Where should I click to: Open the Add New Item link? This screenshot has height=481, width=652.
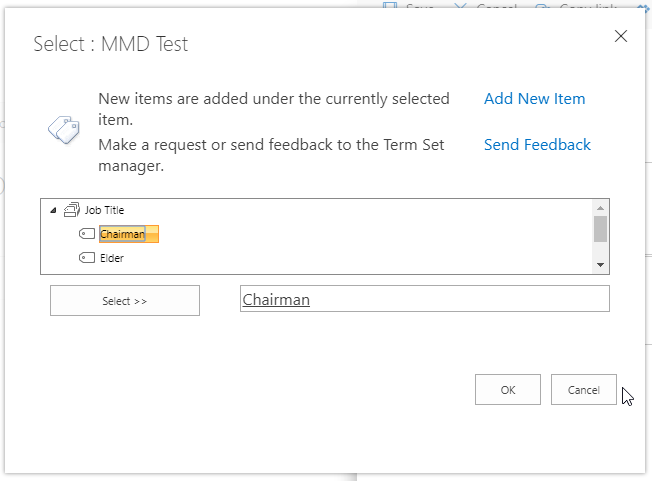click(534, 99)
